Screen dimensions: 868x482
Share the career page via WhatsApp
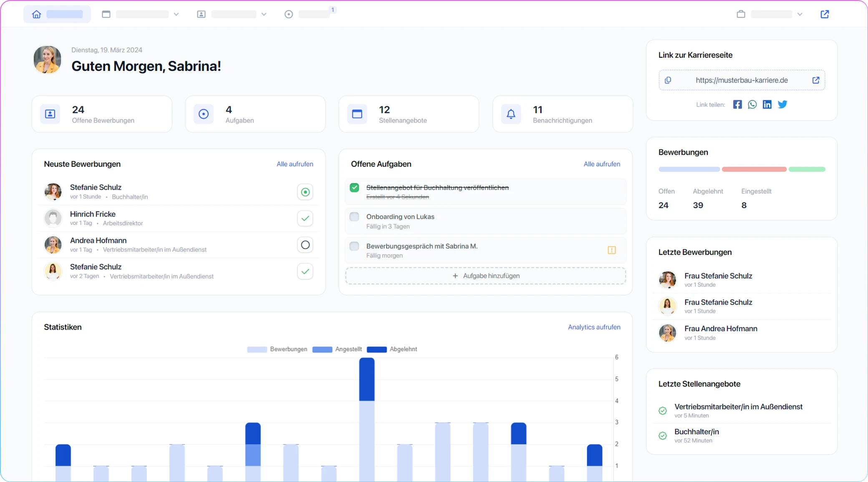pos(752,104)
